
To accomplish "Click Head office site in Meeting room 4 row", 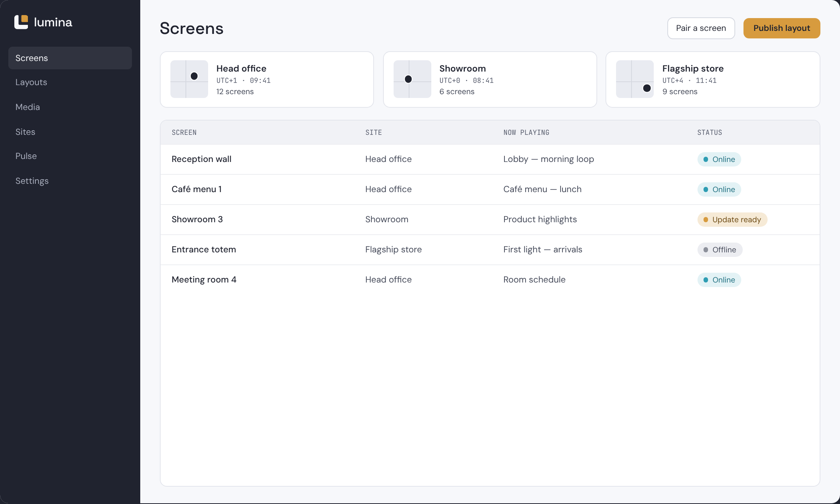I will [x=388, y=279].
